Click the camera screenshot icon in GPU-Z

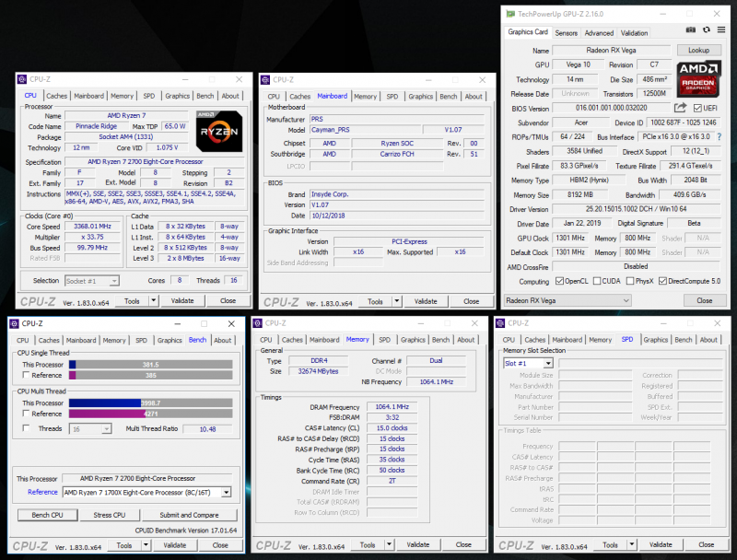pyautogui.click(x=691, y=29)
